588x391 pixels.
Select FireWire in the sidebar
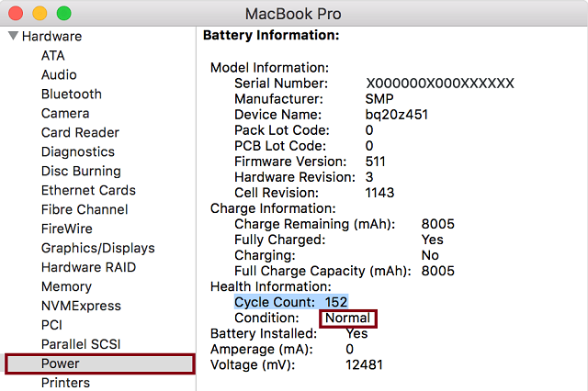[67, 229]
